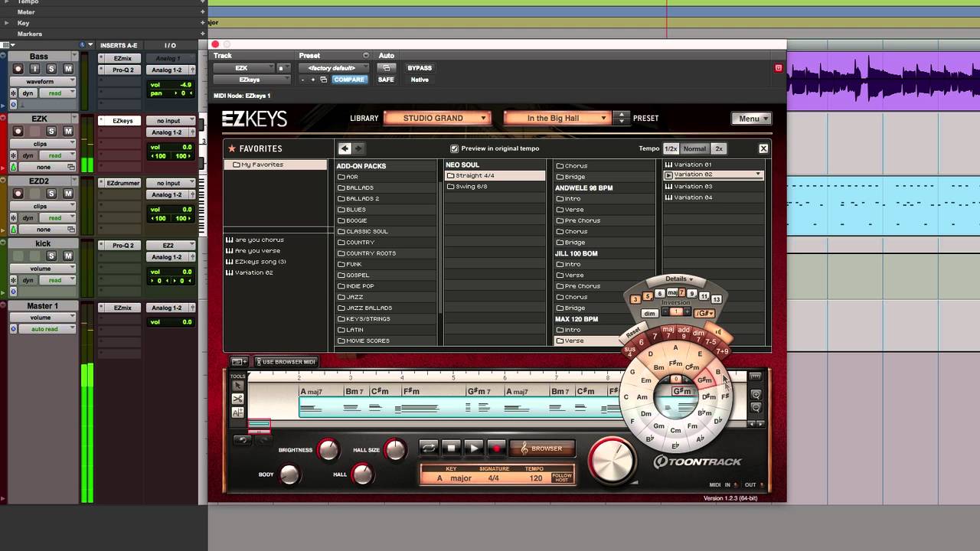This screenshot has width=980, height=551.
Task: Go back in the browser navigation
Action: (345, 148)
